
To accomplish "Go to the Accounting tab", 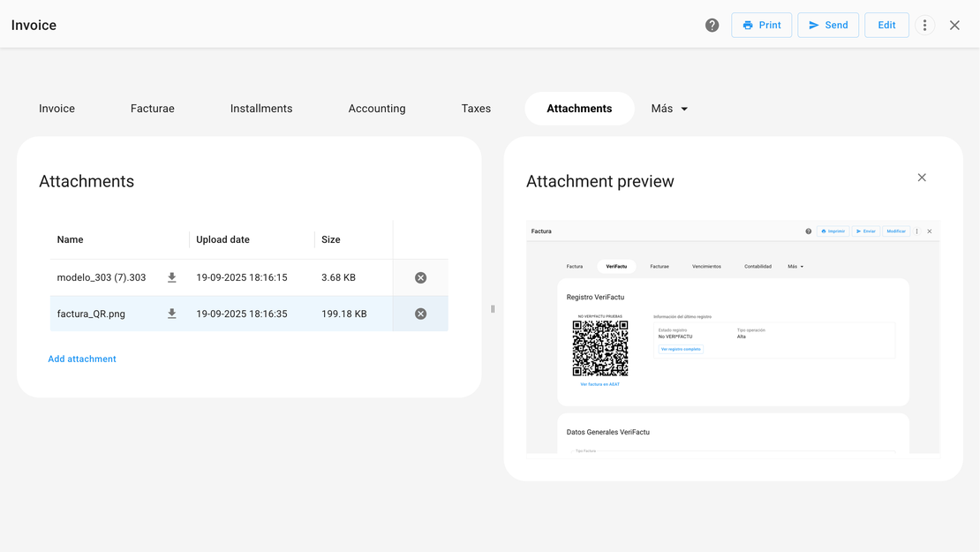I will tap(377, 109).
